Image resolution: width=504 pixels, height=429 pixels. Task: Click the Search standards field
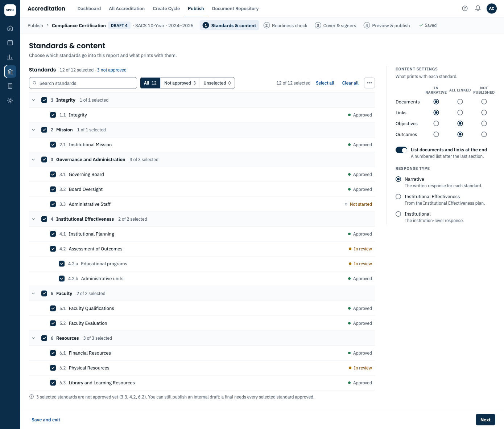[x=83, y=83]
